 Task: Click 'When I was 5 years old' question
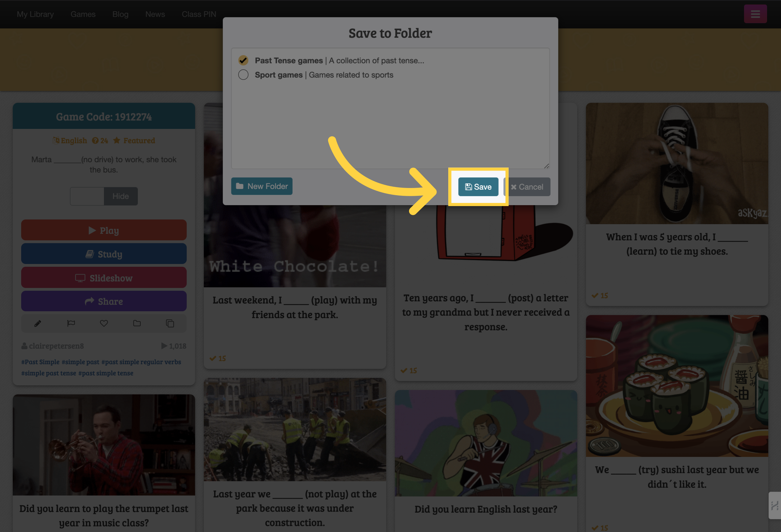tap(677, 244)
